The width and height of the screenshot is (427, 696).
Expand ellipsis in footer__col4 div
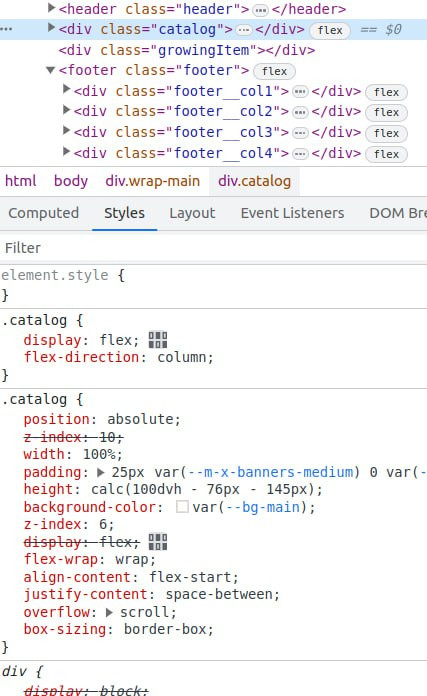click(300, 154)
